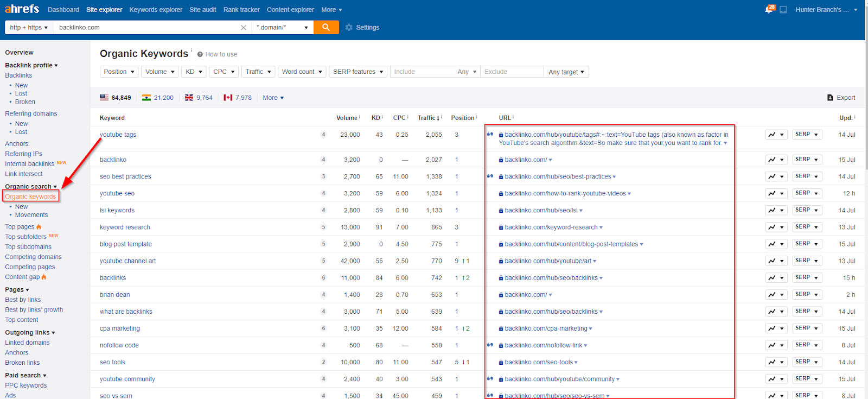Screen dimensions: 868x399
Task: Open SERP dropdown for youtube tags row
Action: [x=807, y=135]
